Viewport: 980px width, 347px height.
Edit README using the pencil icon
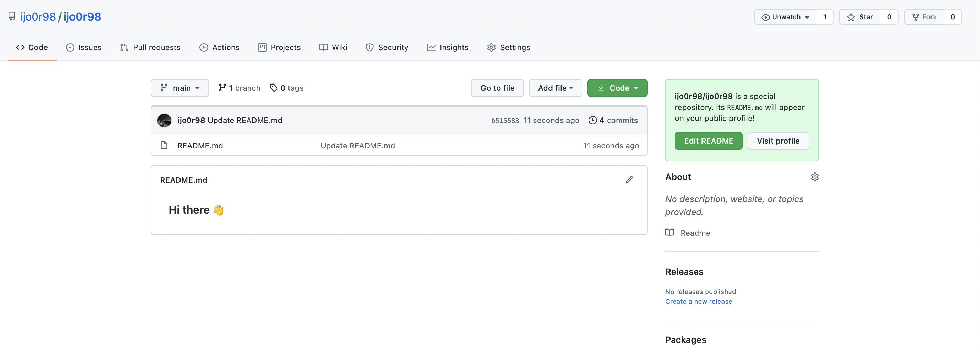[629, 180]
